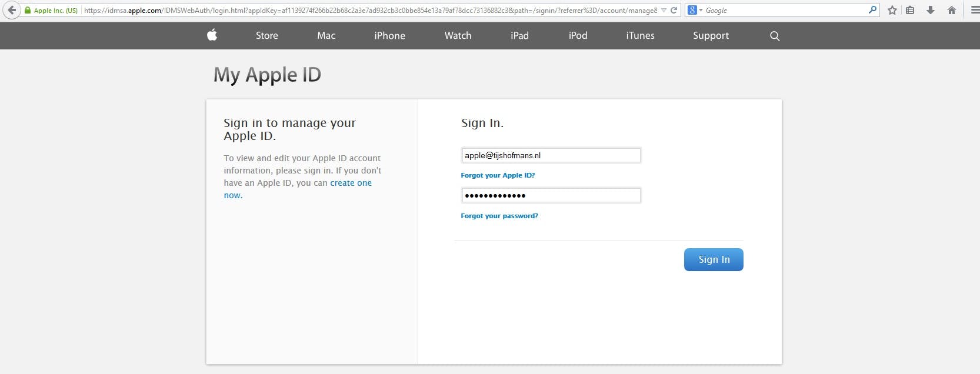This screenshot has width=980, height=374.
Task: Open the iTunes nav item
Action: 641,36
